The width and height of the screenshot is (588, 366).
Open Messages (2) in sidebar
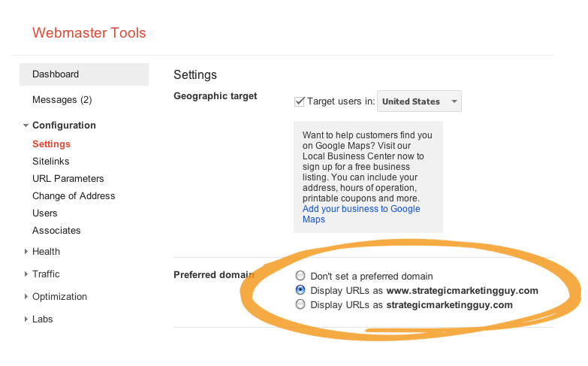pos(62,100)
